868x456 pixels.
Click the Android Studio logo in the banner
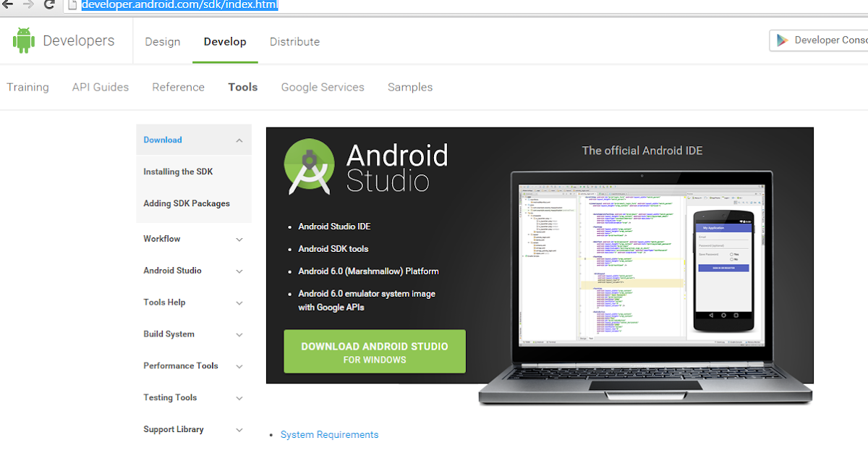[310, 165]
